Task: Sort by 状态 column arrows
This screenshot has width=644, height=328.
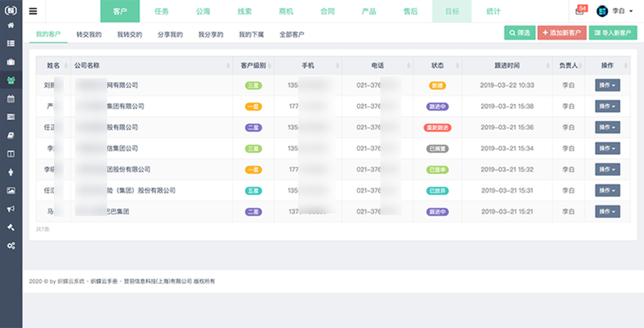Action: [457, 66]
